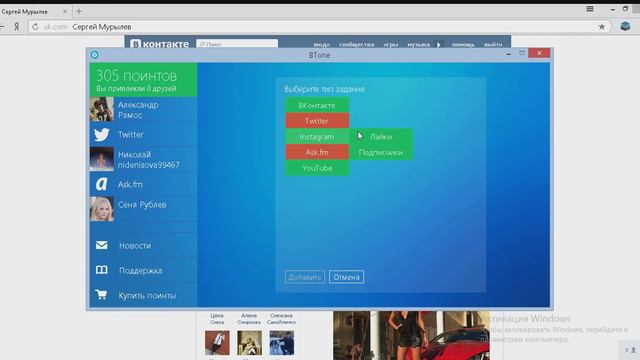Click the browser bookmark star icon
The height and width of the screenshot is (360, 640).
coord(602,27)
